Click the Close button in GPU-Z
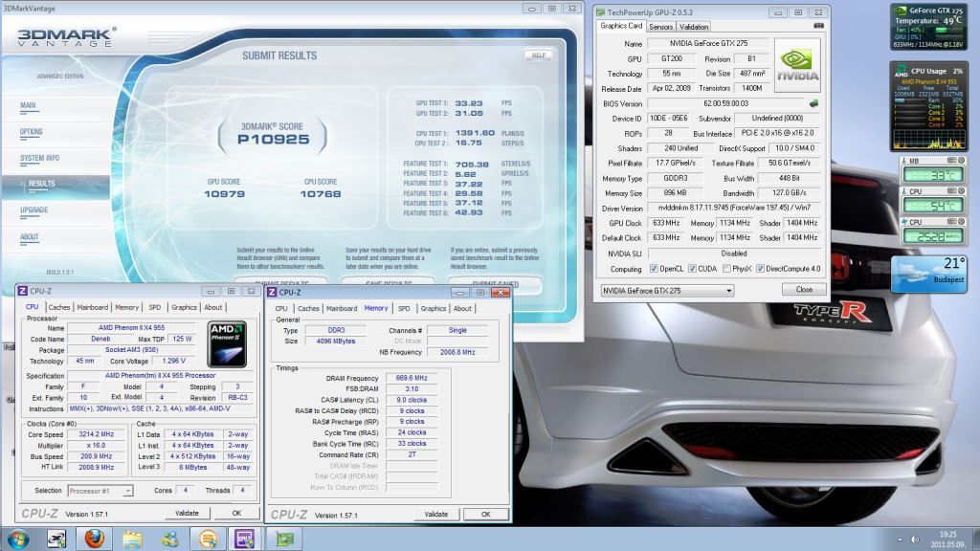This screenshot has height=551, width=980. tap(804, 290)
